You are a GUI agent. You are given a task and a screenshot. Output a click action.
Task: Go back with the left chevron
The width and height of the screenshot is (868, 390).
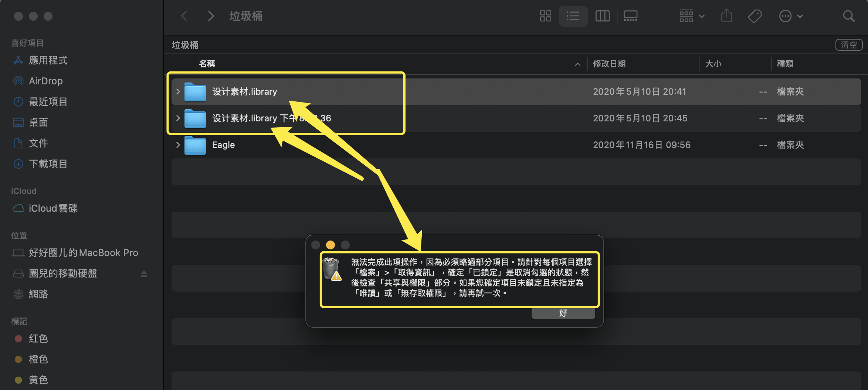(184, 16)
